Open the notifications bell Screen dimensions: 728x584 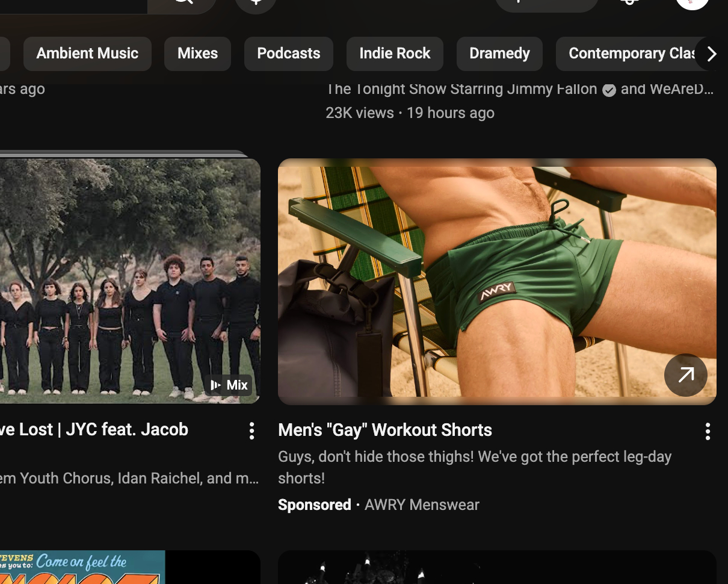tap(629, 3)
